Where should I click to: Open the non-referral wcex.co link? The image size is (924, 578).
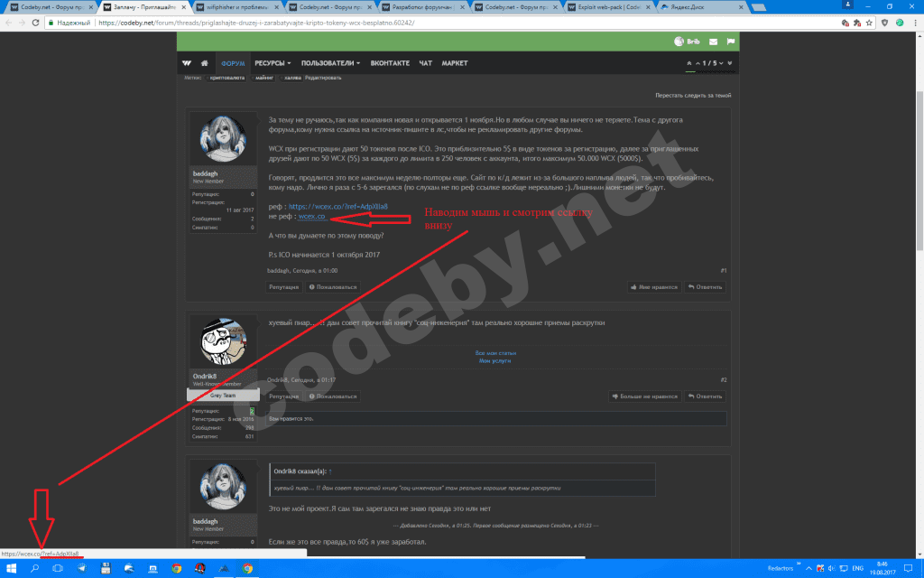pyautogui.click(x=311, y=217)
